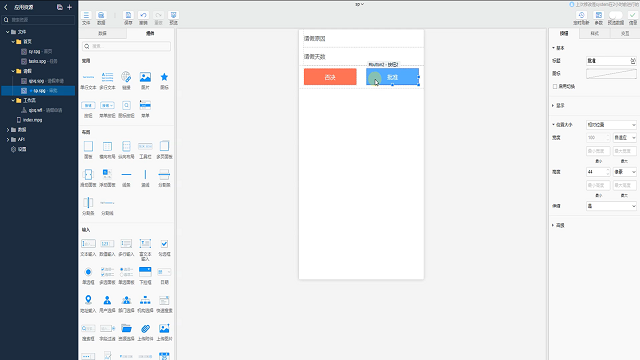
Task: Toggle the switch in top-right toolbar
Action: (616, 15)
